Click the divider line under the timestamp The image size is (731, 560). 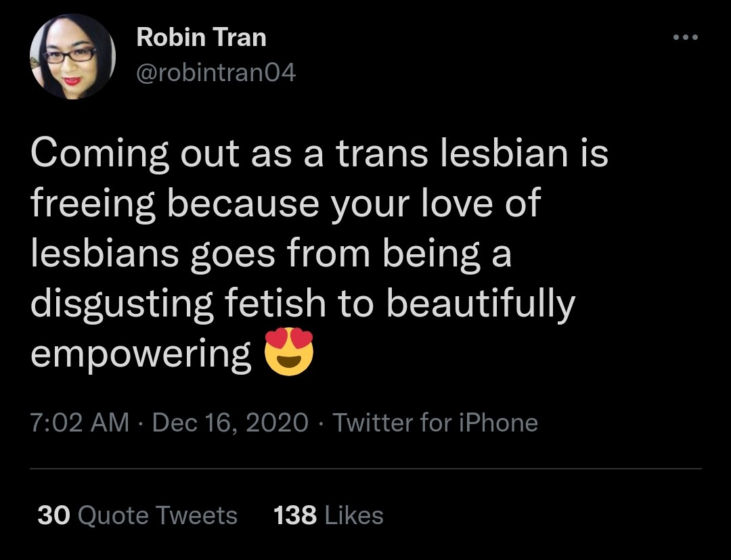[x=365, y=468]
